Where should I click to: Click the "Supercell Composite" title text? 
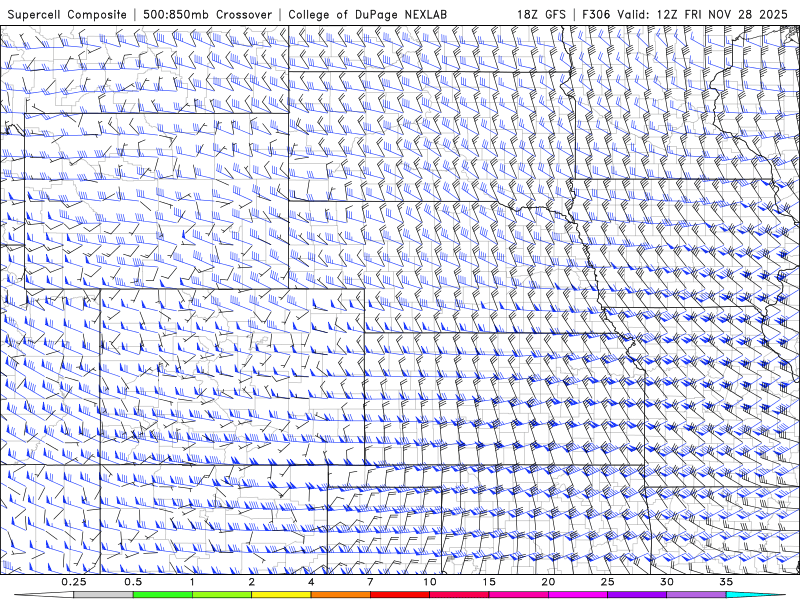[x=67, y=15]
